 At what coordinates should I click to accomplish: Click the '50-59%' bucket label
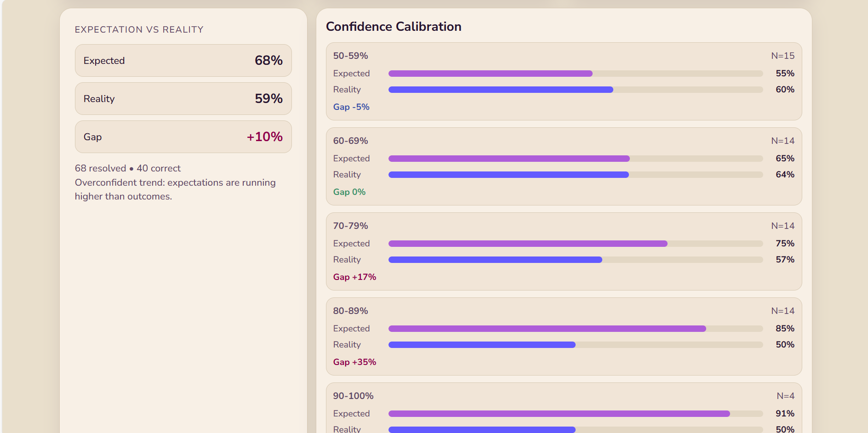tap(350, 56)
